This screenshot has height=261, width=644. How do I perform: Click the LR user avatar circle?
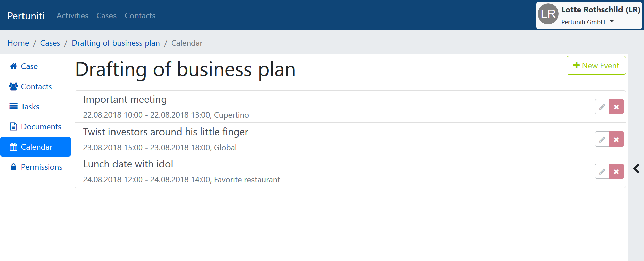point(548,14)
